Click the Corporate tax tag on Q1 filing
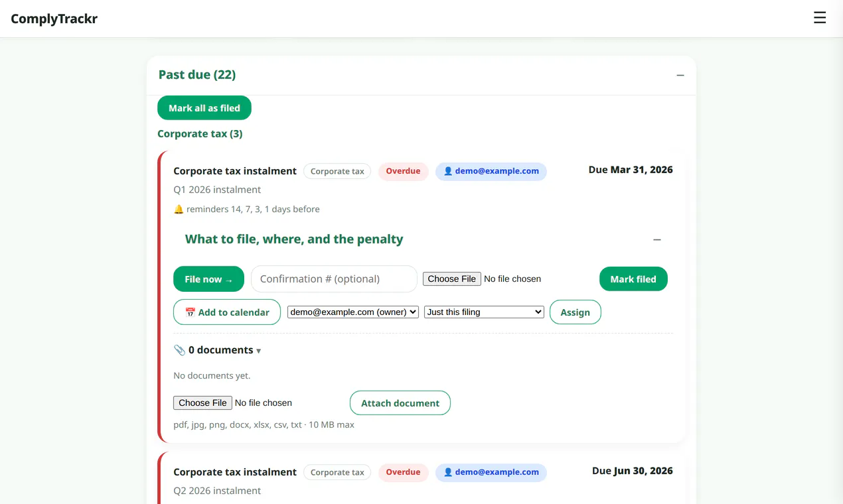This screenshot has width=843, height=504. click(x=337, y=171)
